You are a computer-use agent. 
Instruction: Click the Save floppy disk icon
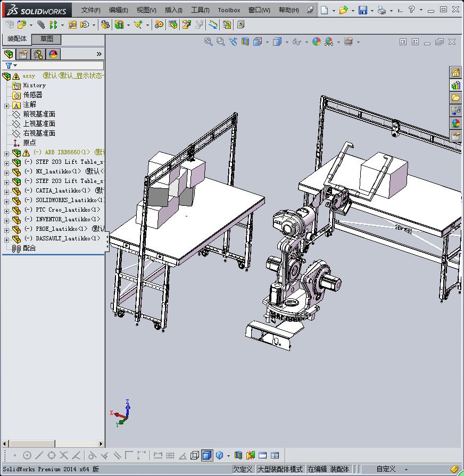click(x=362, y=10)
